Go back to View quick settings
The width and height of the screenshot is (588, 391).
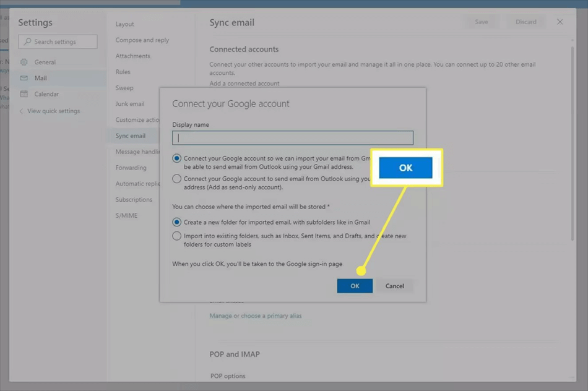coord(53,111)
